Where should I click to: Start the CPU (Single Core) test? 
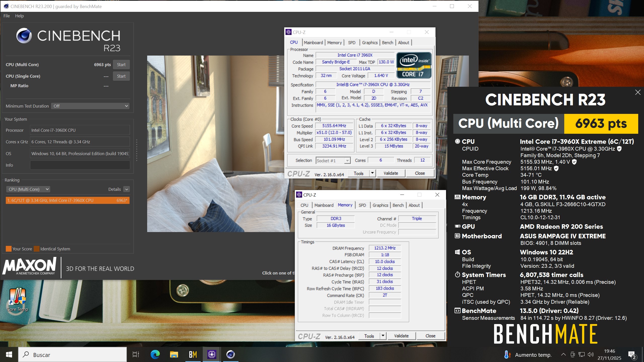tap(121, 76)
